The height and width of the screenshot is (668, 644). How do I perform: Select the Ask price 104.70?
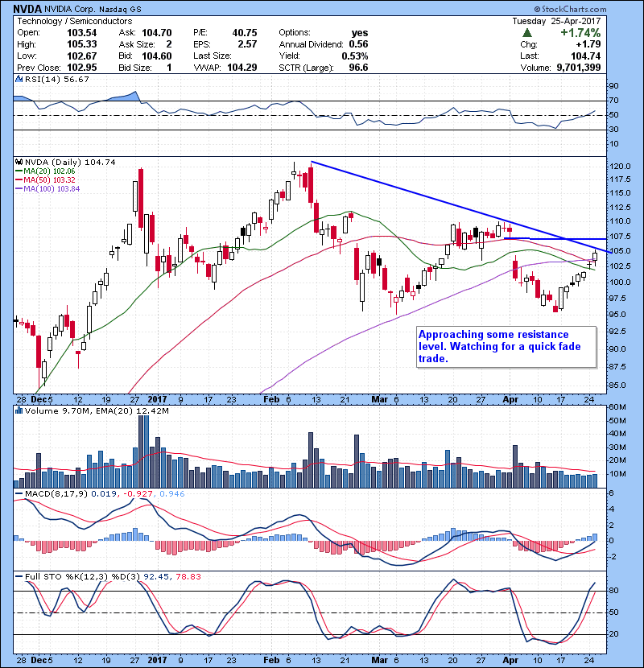157,33
